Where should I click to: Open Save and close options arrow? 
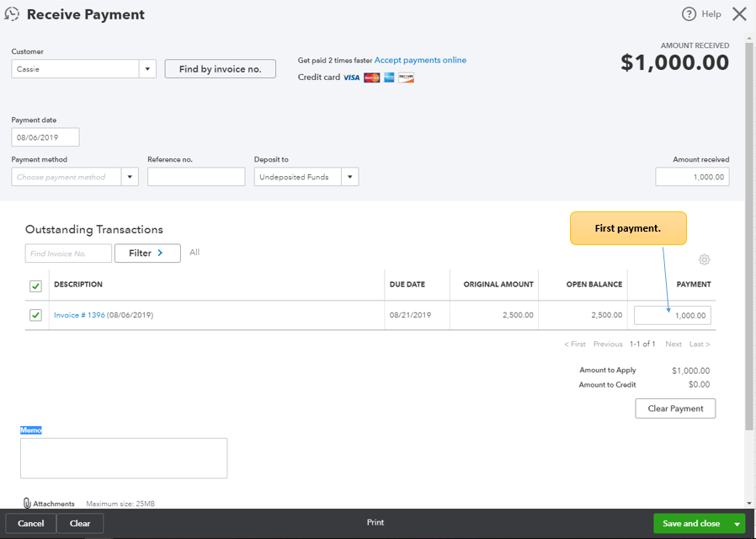(737, 524)
